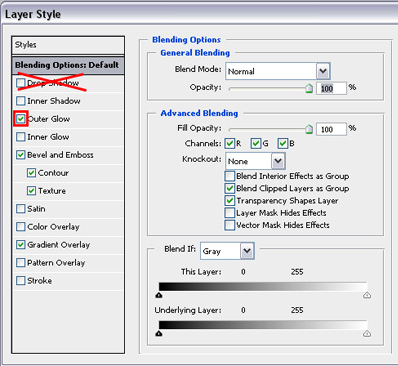The width and height of the screenshot is (398, 366).
Task: Enable Blend Interior Effects as Group
Action: click(x=230, y=176)
